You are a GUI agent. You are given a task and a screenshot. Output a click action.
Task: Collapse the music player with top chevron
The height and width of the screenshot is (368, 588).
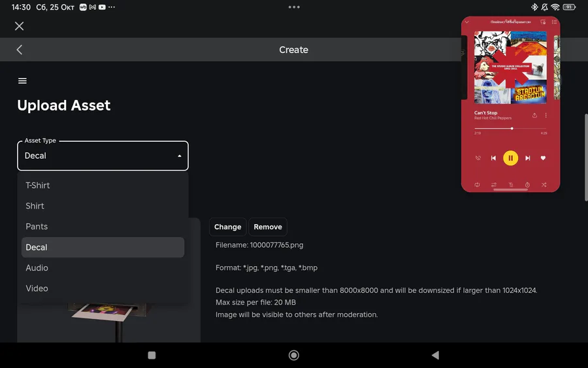tap(467, 22)
